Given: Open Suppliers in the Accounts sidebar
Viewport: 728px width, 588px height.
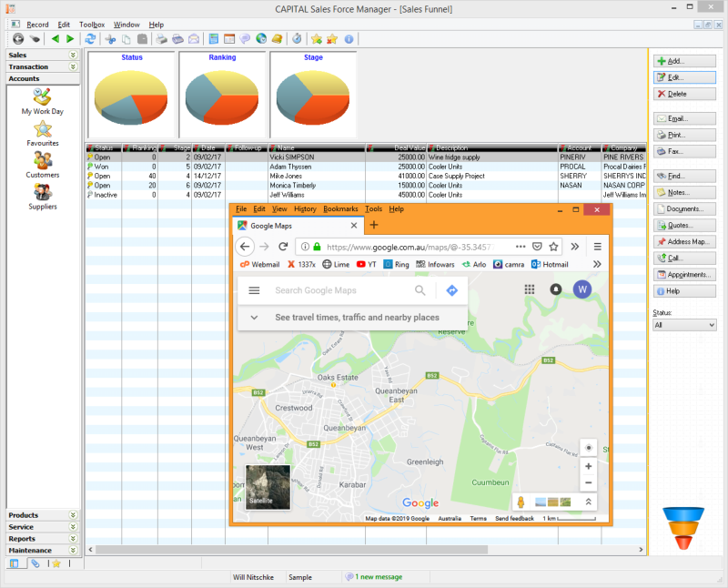Looking at the screenshot, I should point(43,197).
